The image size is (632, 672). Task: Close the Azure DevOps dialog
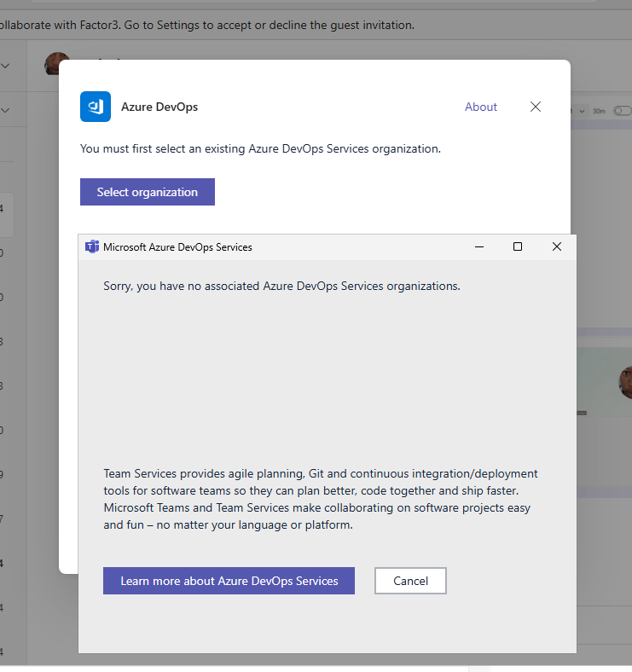[535, 107]
